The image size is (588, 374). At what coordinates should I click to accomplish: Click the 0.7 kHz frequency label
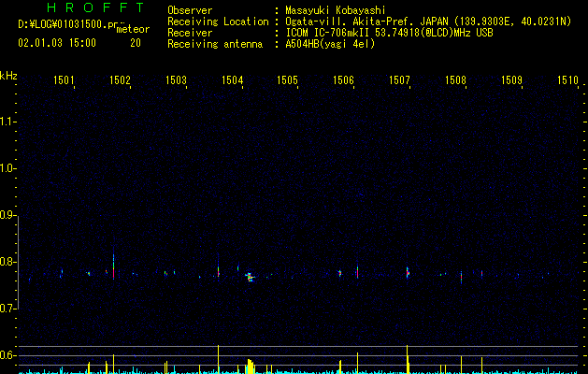point(7,309)
